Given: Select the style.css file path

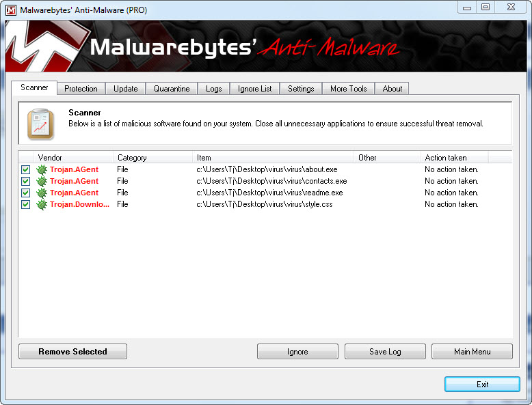Looking at the screenshot, I should point(265,204).
